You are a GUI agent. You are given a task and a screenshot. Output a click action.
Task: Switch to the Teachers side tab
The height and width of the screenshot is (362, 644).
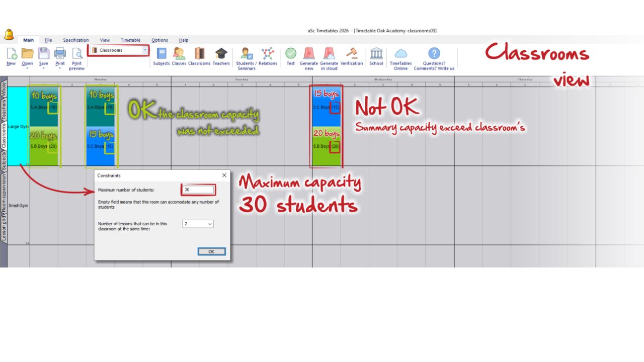[x=4, y=110]
